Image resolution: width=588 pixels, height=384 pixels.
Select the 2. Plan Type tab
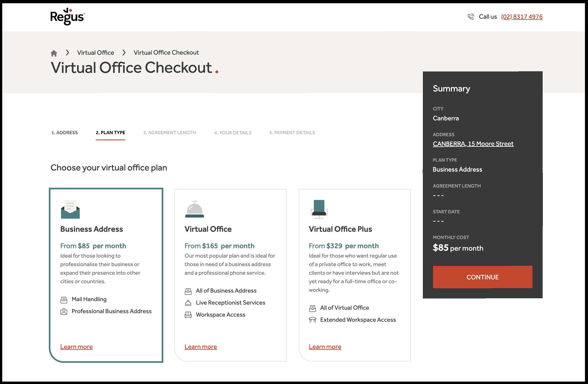click(x=110, y=133)
